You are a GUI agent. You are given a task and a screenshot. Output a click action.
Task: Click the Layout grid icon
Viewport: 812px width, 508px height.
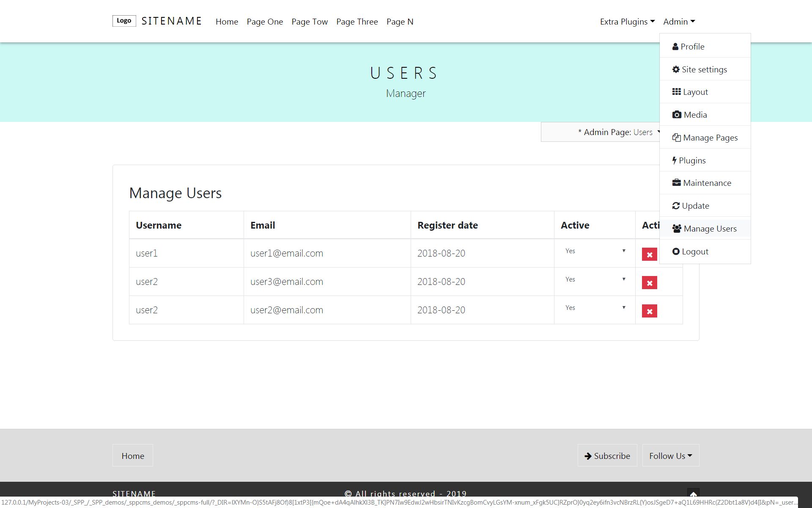(x=676, y=92)
